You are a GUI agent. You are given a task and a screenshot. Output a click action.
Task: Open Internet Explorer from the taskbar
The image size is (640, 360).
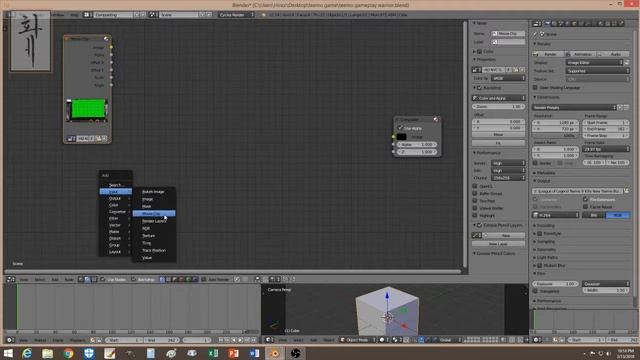(x=27, y=353)
